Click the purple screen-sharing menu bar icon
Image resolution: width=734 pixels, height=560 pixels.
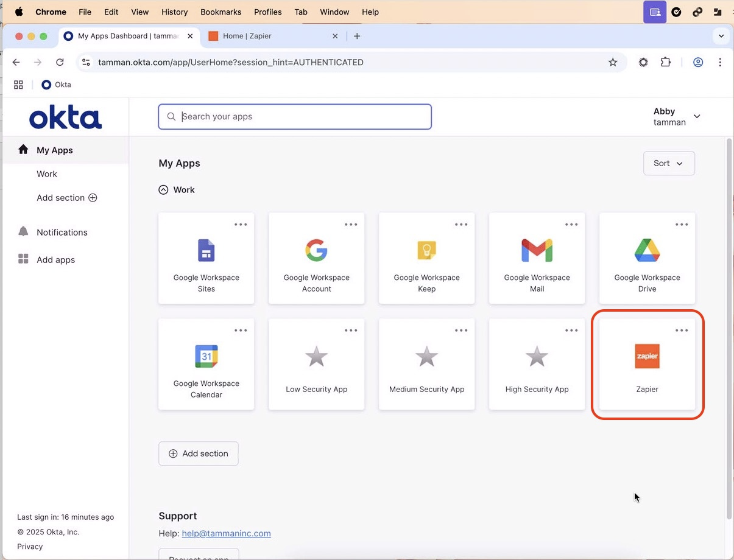click(x=655, y=12)
